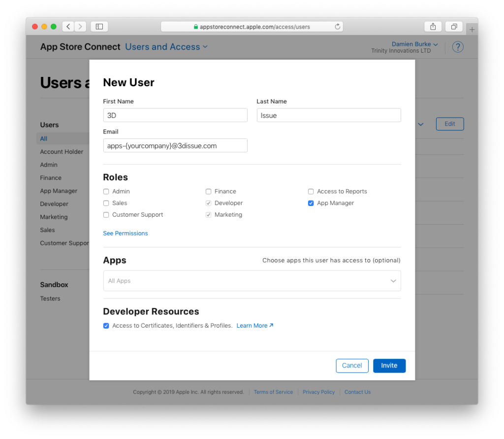Open the See Permissions link
Screen dimensions: 504x439
126,234
